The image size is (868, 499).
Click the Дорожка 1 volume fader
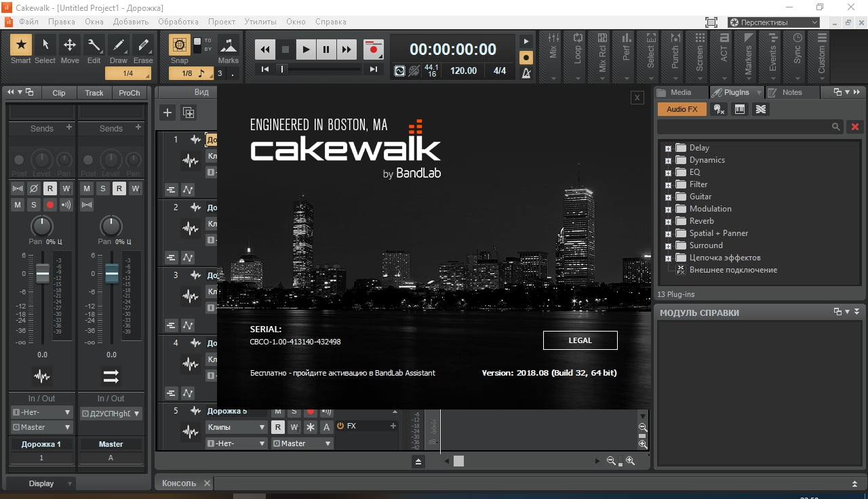click(x=43, y=273)
